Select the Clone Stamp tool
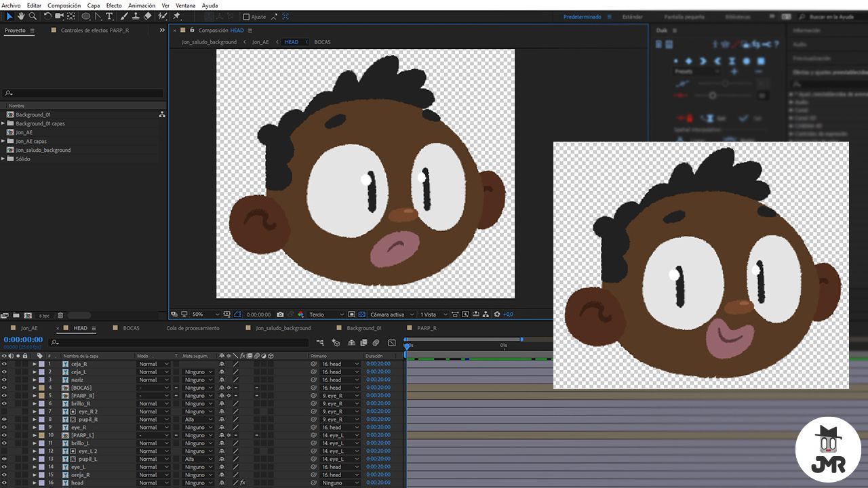Image resolution: width=868 pixels, height=488 pixels. click(136, 16)
